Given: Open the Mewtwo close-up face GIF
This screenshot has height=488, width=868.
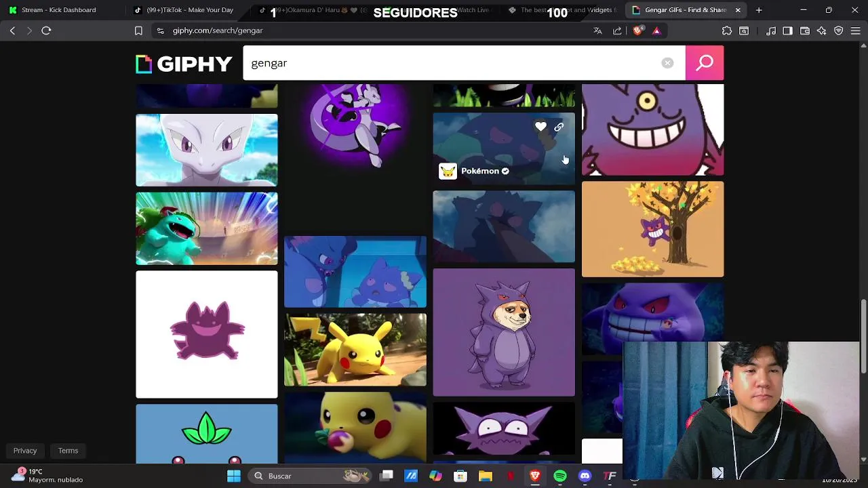Looking at the screenshot, I should pos(207,150).
